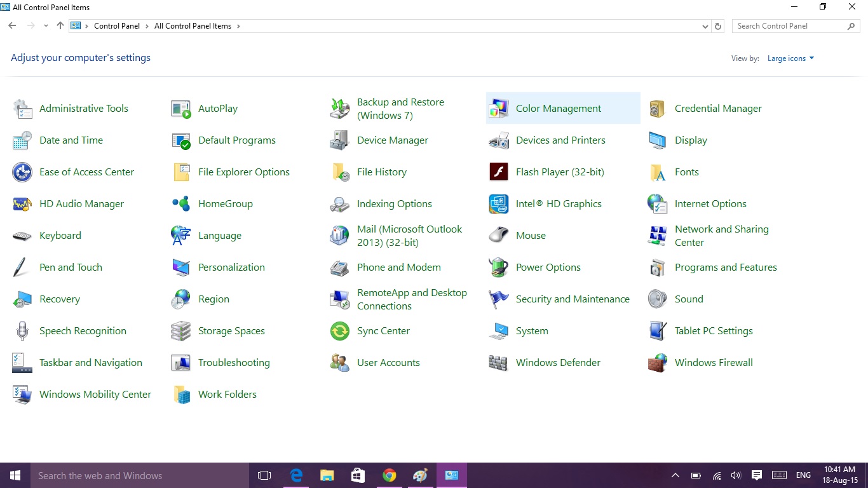Viewport: 868px width, 488px height.
Task: Open the User Accounts icon
Action: point(340,363)
